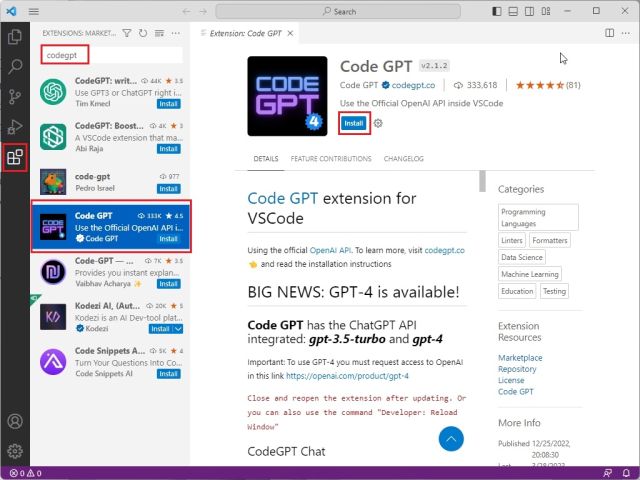Screen dimensions: 640x480
Task: Click the Linters category tag
Action: pos(511,240)
